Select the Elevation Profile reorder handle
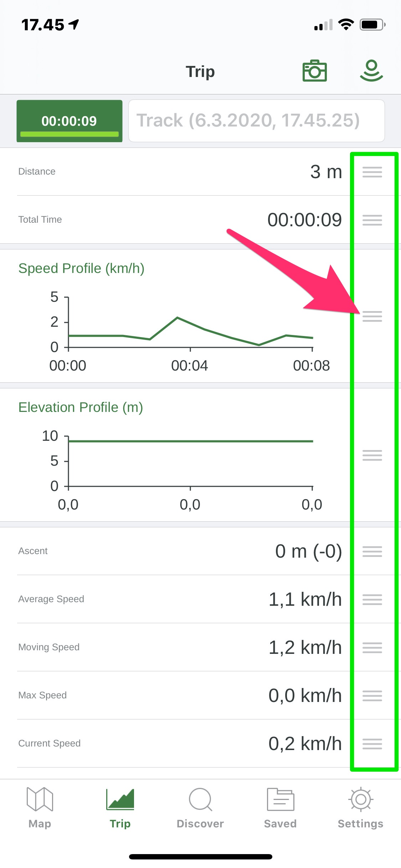 pyautogui.click(x=372, y=455)
